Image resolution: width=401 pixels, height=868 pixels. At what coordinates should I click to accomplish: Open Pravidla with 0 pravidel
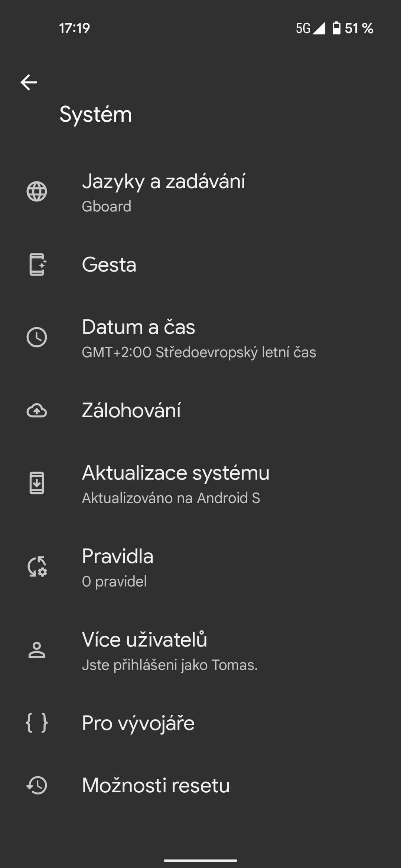(x=118, y=556)
